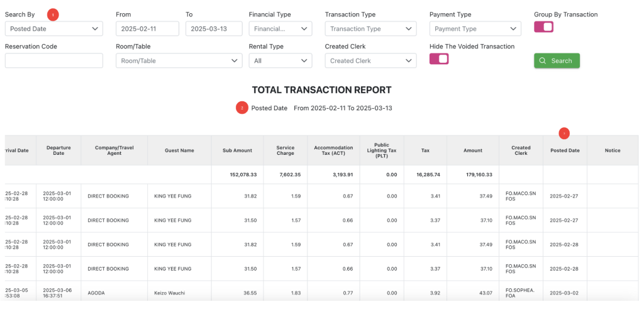Focus the Reservation Code input box
644x309 pixels.
[x=53, y=60]
